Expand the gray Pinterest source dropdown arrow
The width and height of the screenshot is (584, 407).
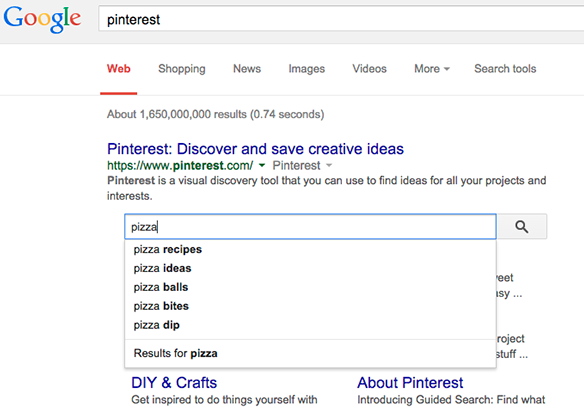coord(329,165)
